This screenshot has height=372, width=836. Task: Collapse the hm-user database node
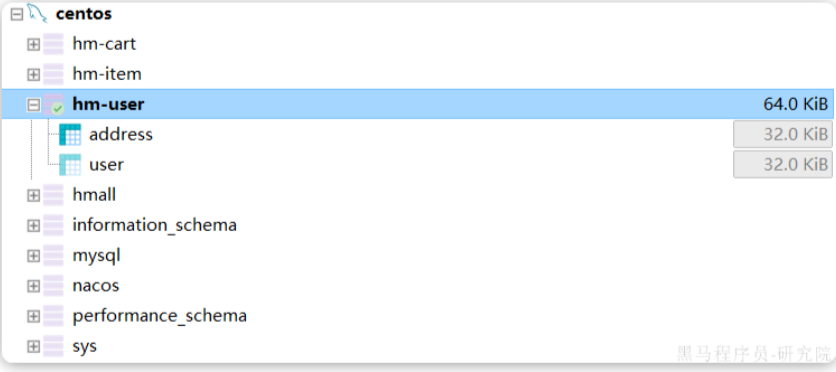(x=34, y=105)
